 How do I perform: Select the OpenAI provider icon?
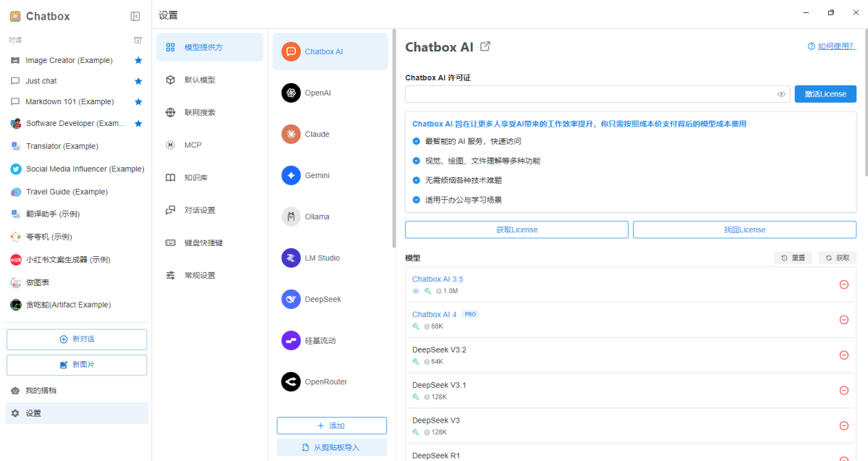point(290,93)
